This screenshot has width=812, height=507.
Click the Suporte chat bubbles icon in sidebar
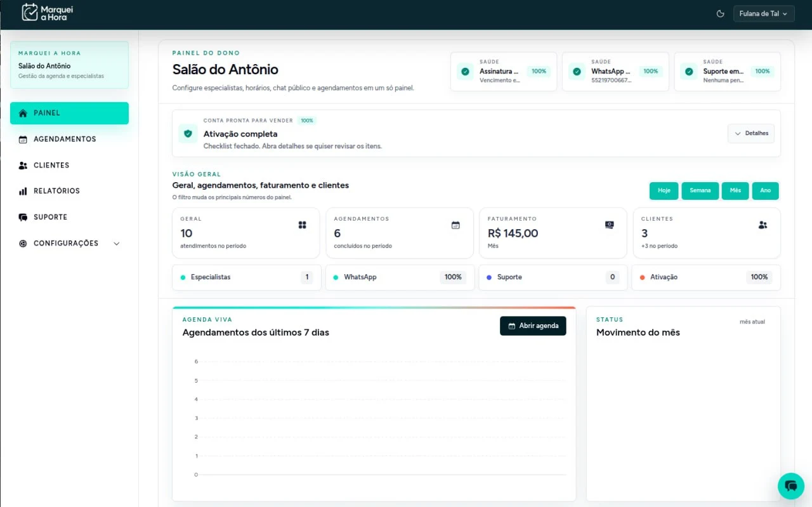tap(23, 217)
